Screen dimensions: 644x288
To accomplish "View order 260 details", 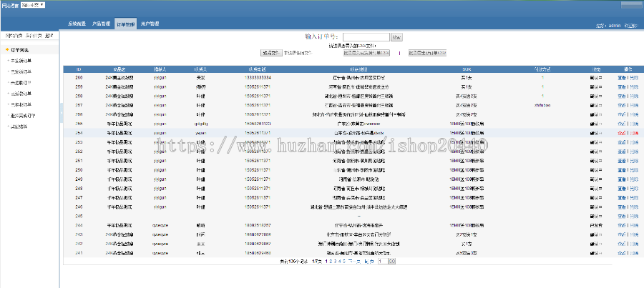I will (621, 77).
